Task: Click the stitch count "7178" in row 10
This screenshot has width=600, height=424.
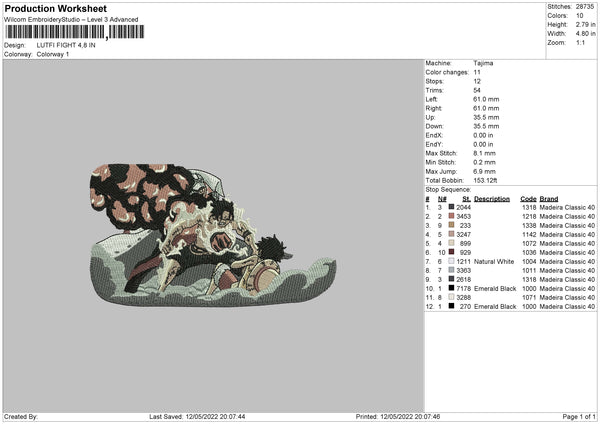Action: (463, 289)
